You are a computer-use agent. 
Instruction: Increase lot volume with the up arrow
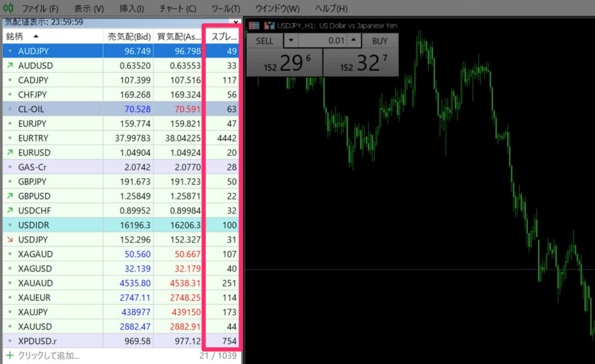(x=354, y=41)
